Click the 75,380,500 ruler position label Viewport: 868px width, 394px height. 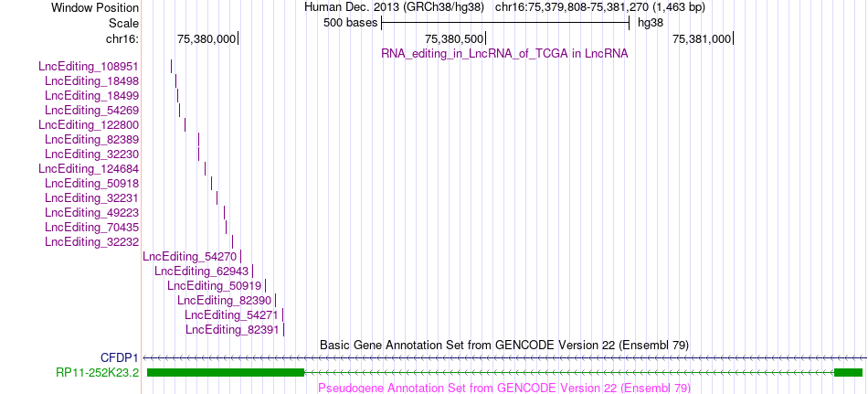click(454, 38)
